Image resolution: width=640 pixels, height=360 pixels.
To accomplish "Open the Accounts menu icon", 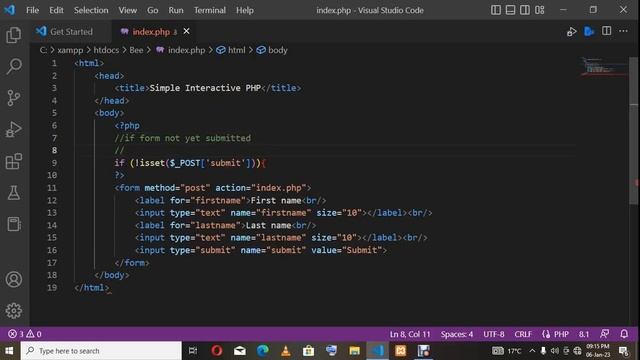I will pos(13,280).
